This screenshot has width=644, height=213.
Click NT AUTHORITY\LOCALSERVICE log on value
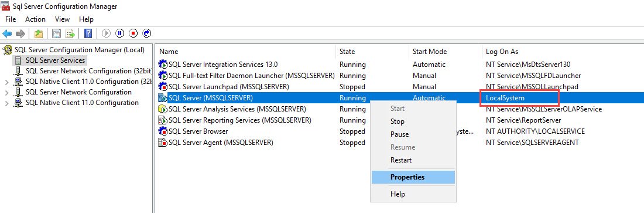point(535,131)
